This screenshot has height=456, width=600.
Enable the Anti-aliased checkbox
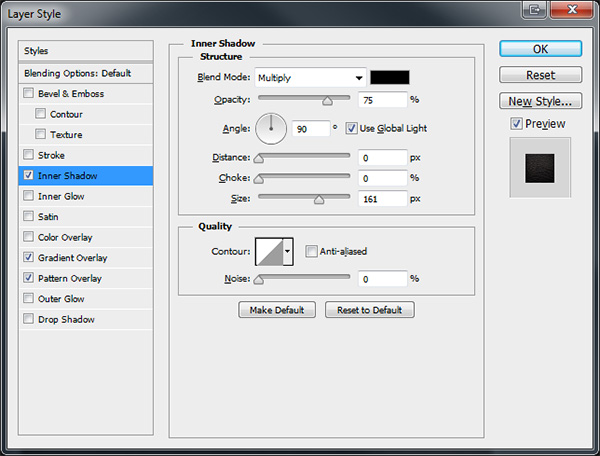pyautogui.click(x=311, y=251)
